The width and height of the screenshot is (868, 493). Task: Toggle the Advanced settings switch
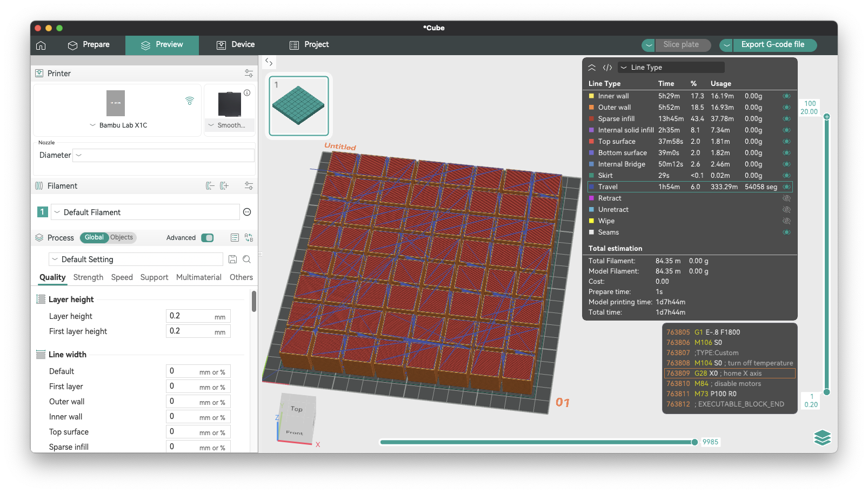[x=207, y=238]
